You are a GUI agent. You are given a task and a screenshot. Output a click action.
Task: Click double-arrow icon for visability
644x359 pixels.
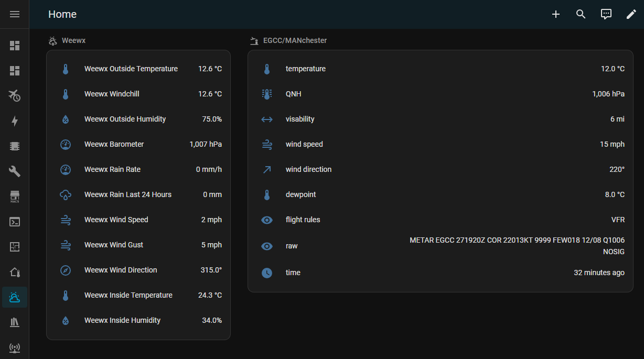[267, 119]
